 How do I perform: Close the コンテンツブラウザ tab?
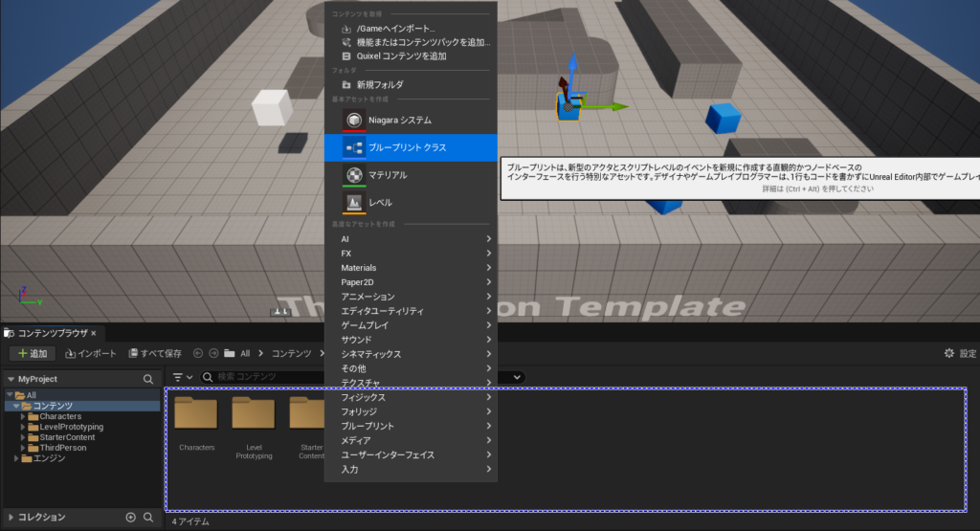(x=94, y=333)
